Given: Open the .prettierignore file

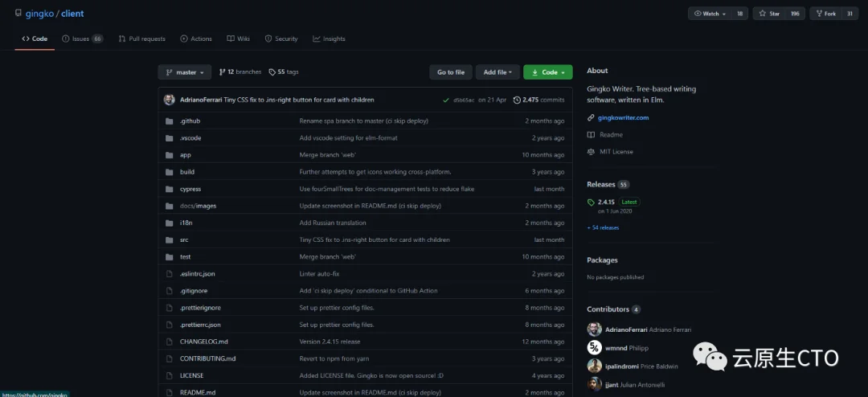Looking at the screenshot, I should pyautogui.click(x=200, y=308).
